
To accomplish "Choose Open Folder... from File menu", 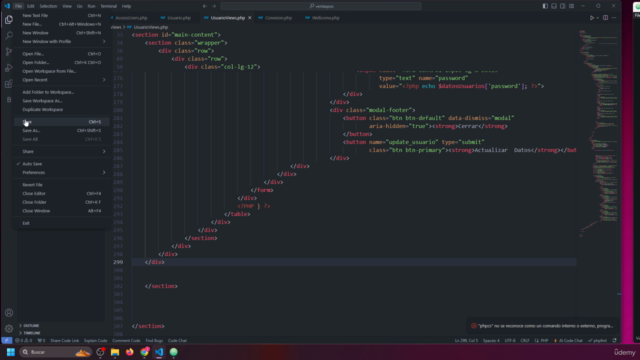I will [61, 62].
